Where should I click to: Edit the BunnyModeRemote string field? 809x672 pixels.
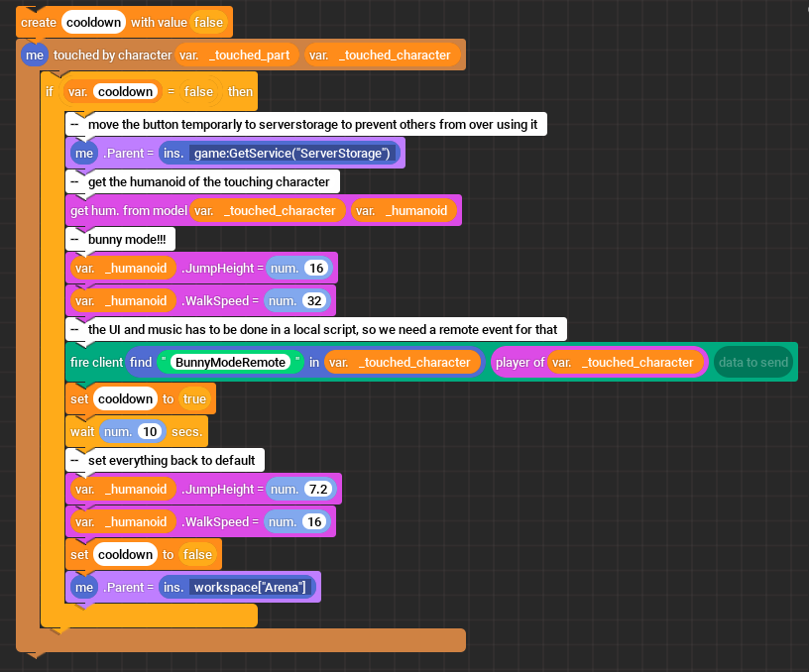tap(230, 362)
